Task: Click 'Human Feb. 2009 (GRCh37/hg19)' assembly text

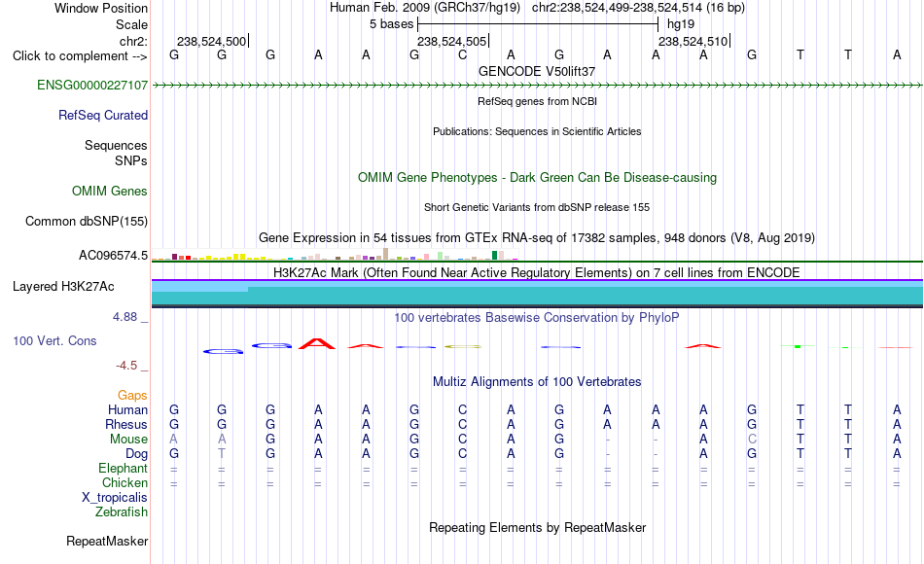Action: [x=425, y=8]
